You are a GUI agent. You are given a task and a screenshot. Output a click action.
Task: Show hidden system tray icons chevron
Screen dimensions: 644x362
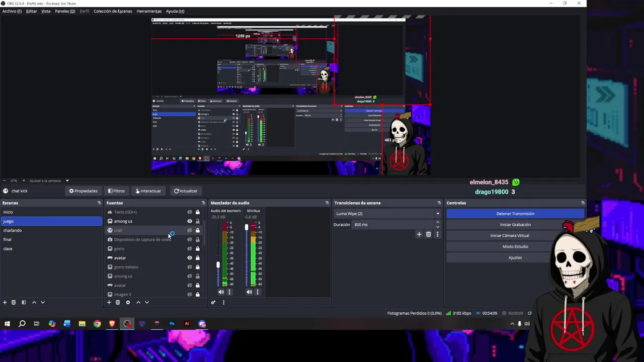[x=512, y=324]
